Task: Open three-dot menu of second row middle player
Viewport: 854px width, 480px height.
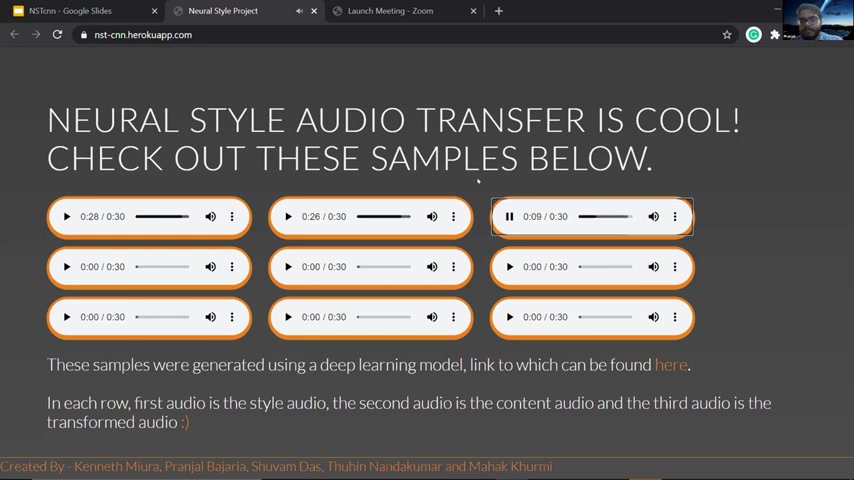Action: (x=453, y=267)
